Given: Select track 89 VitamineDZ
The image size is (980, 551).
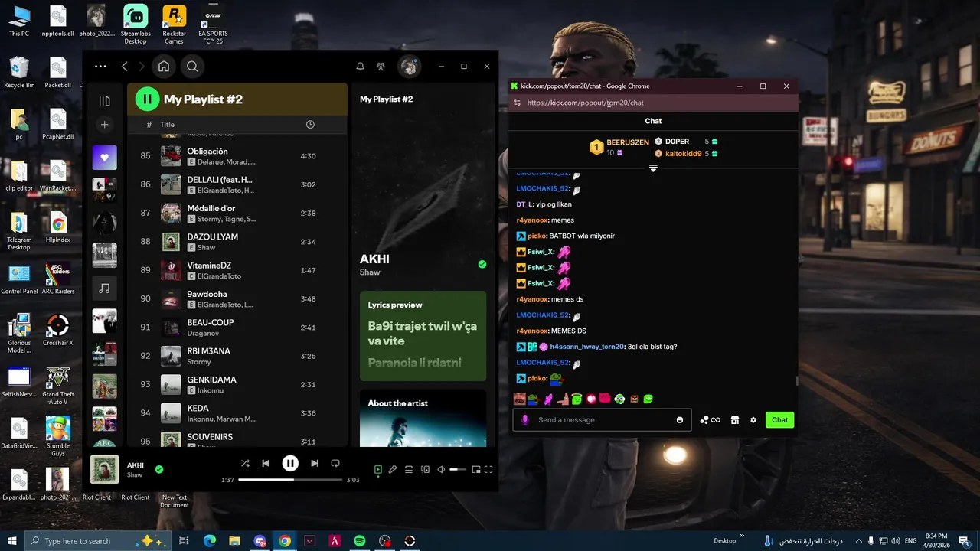Looking at the screenshot, I should (237, 270).
